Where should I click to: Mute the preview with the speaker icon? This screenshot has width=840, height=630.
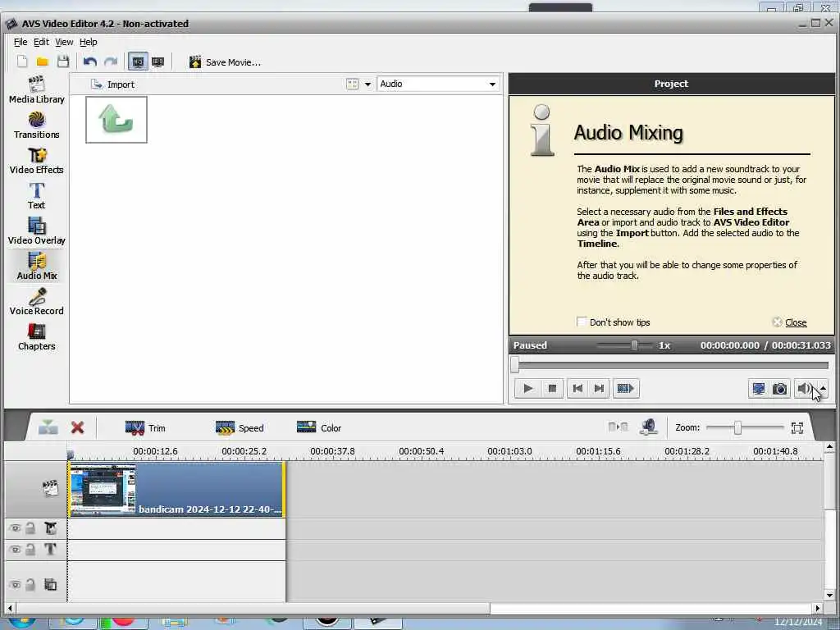click(x=804, y=388)
